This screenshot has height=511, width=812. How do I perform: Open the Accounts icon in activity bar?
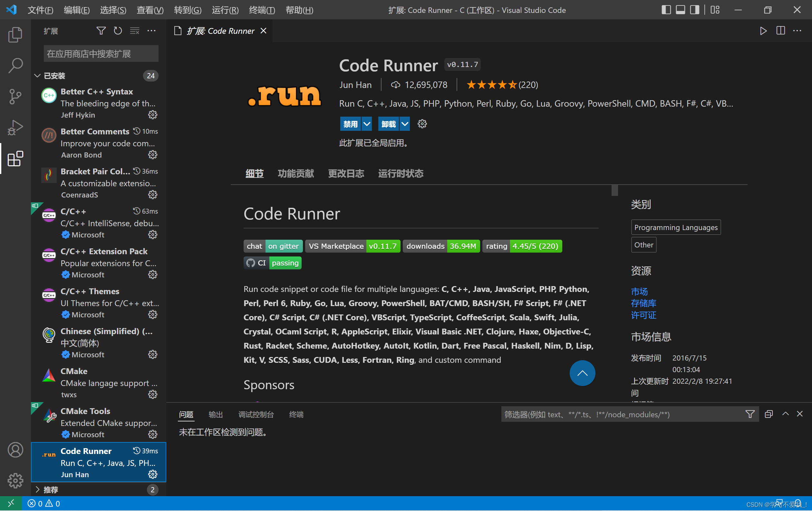[15, 450]
